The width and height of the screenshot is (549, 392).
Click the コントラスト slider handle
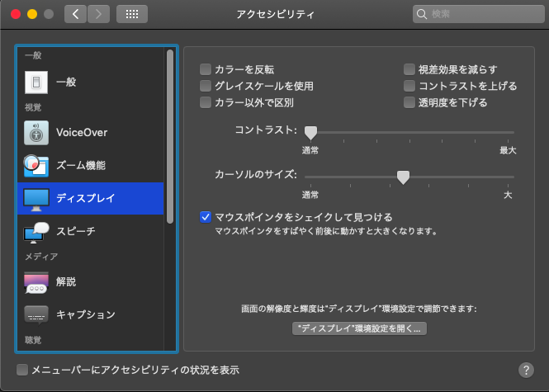pos(311,132)
